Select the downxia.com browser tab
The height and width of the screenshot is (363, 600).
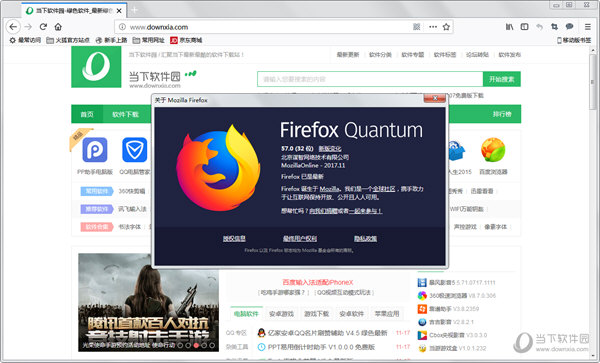73,11
